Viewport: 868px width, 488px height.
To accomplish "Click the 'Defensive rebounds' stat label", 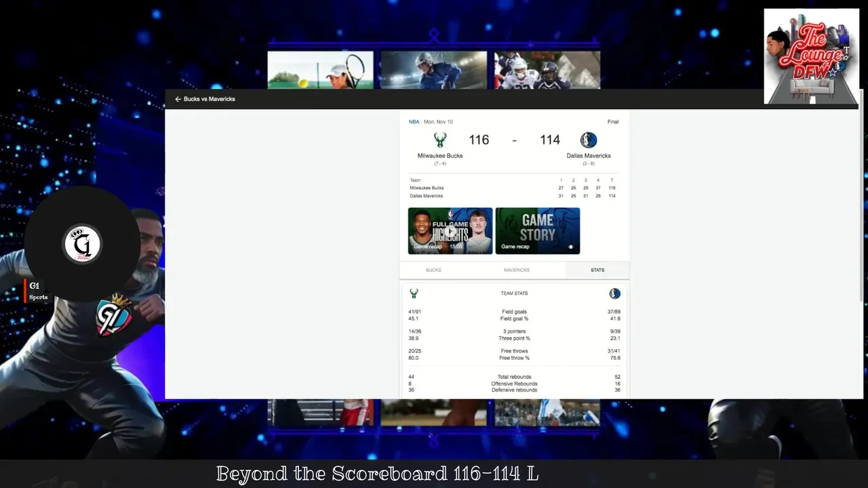I will [514, 390].
